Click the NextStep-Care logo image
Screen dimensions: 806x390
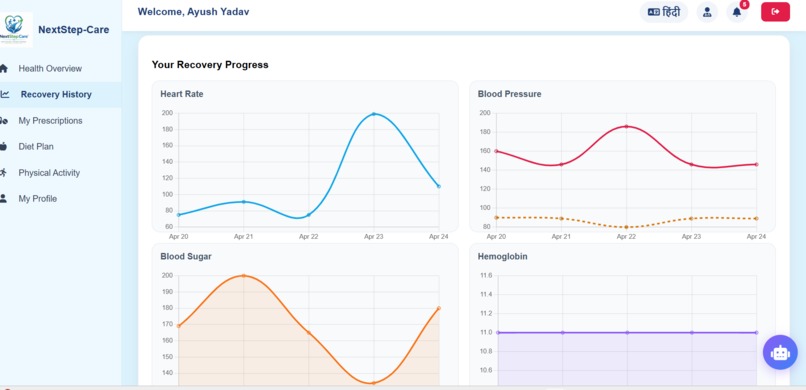tap(16, 30)
